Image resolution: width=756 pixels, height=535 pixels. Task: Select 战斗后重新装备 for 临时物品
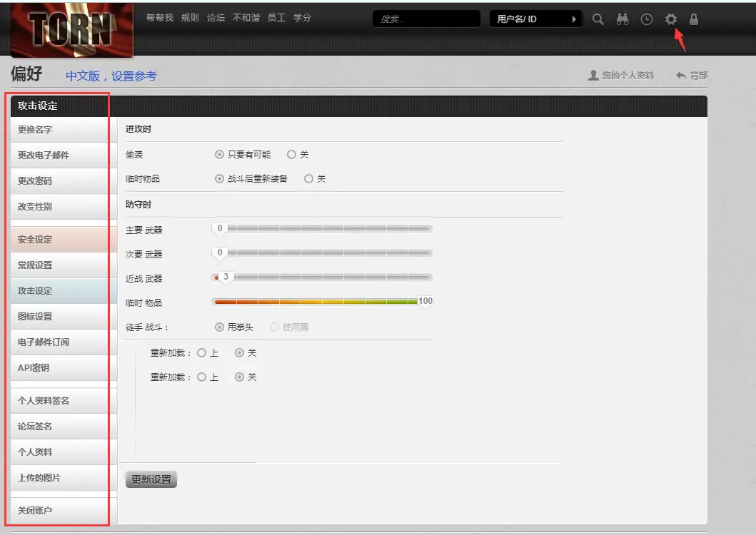pos(220,179)
